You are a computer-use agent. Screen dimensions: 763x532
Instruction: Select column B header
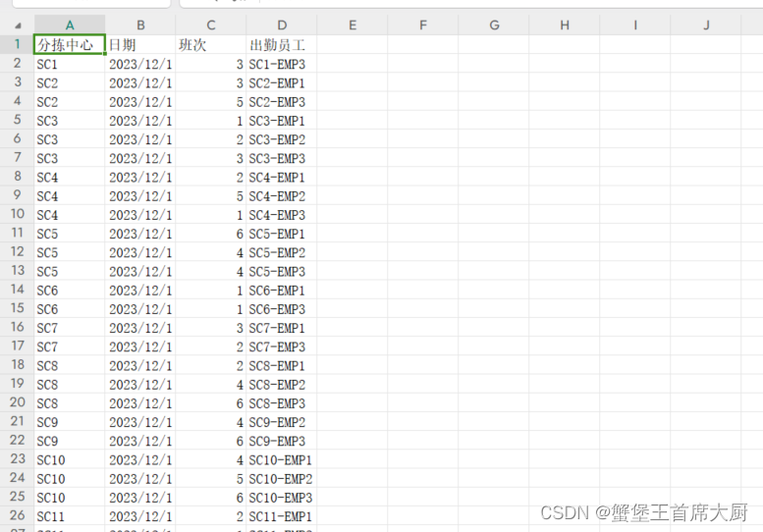click(140, 25)
